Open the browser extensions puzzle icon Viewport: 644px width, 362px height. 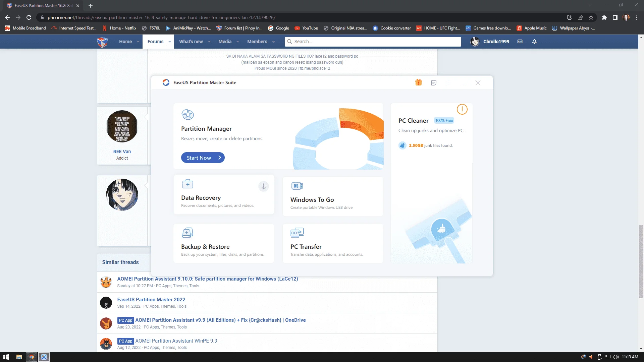(604, 17)
